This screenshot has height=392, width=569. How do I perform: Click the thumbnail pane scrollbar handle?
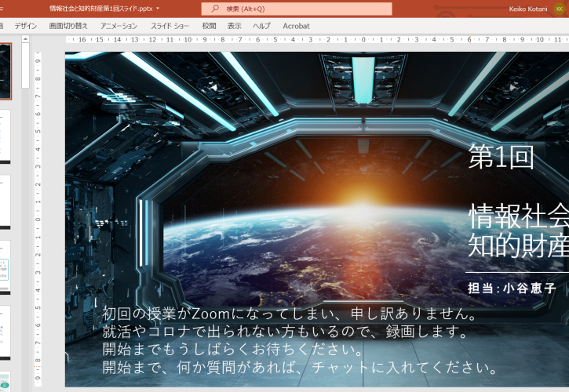25,66
